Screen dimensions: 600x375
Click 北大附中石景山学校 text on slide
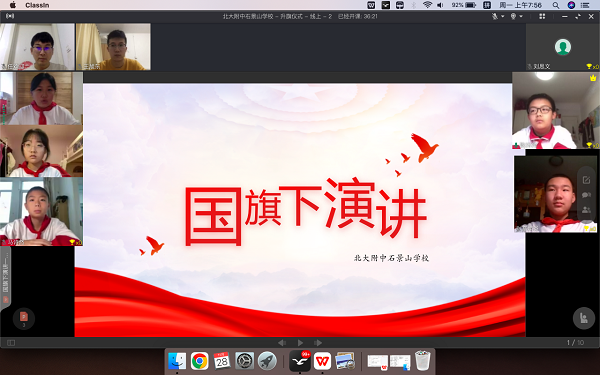(391, 258)
